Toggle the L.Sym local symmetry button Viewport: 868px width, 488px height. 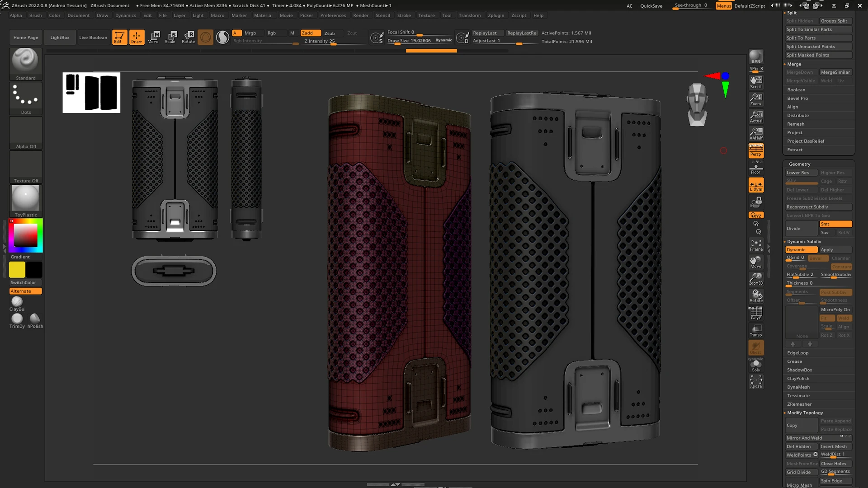(x=756, y=185)
